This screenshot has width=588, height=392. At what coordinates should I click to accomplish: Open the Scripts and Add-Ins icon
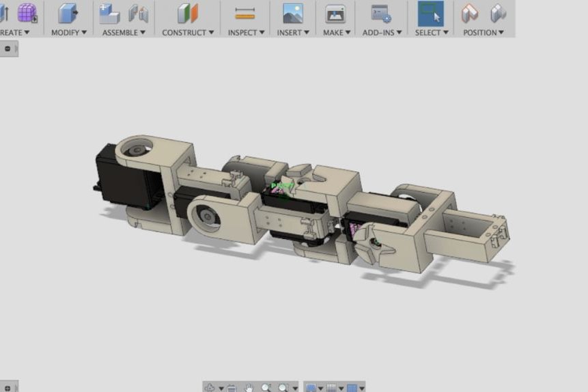[381, 14]
